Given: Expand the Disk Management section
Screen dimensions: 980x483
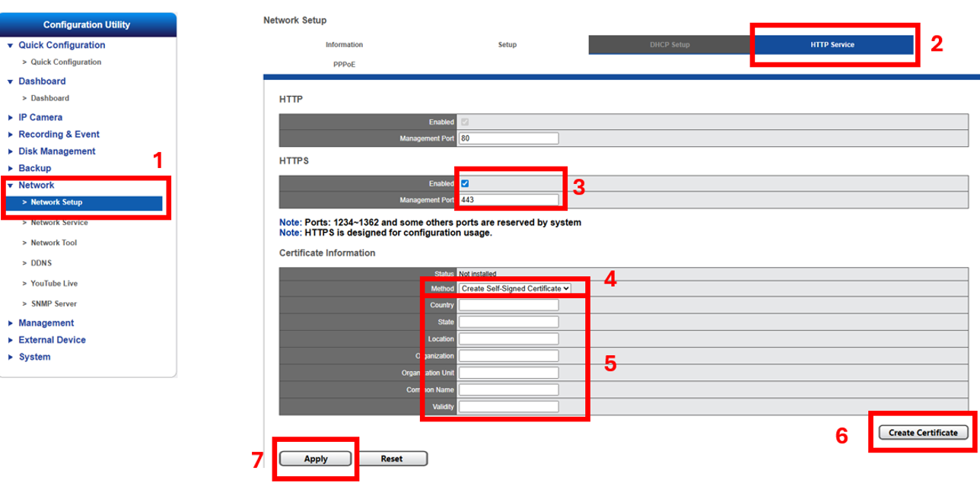Looking at the screenshot, I should [56, 151].
